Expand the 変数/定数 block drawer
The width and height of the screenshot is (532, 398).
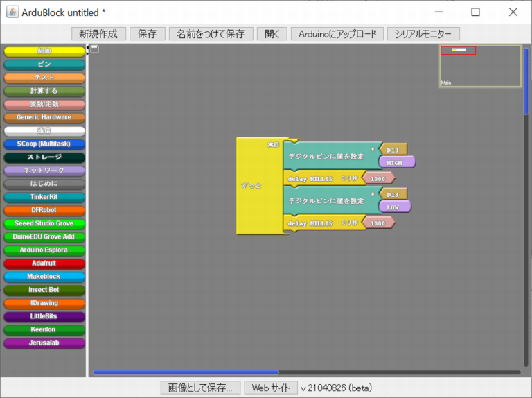coord(44,105)
